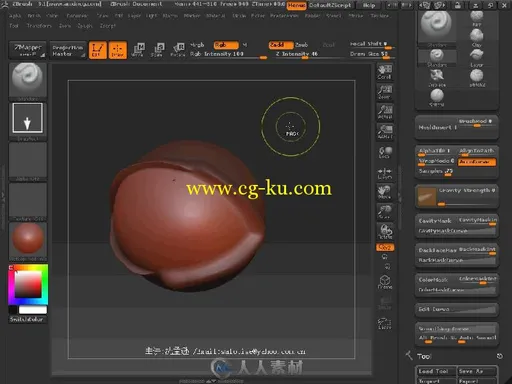
Task: Click the Scroll canvas icon
Action: [385, 72]
